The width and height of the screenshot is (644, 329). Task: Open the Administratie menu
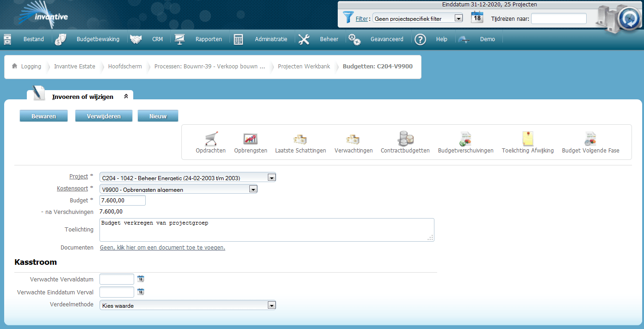(271, 39)
